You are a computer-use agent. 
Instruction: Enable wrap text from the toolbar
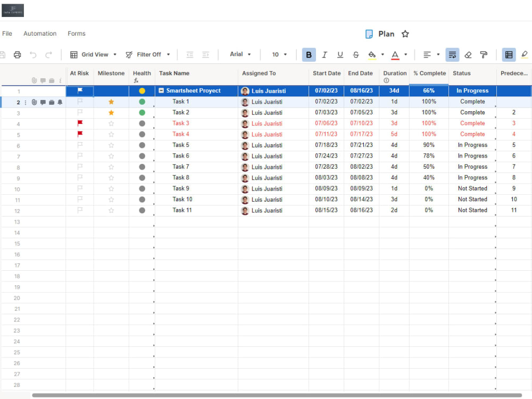coord(452,54)
